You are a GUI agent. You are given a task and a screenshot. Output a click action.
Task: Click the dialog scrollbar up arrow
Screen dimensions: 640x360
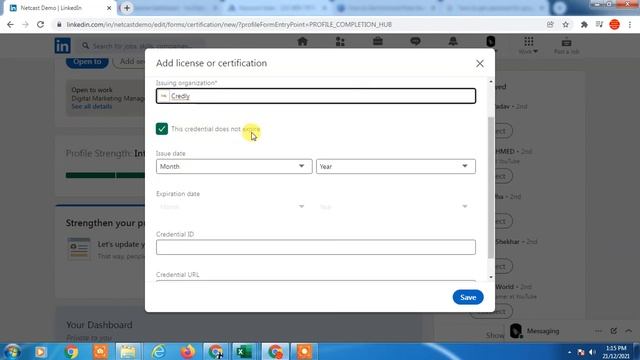click(x=491, y=82)
